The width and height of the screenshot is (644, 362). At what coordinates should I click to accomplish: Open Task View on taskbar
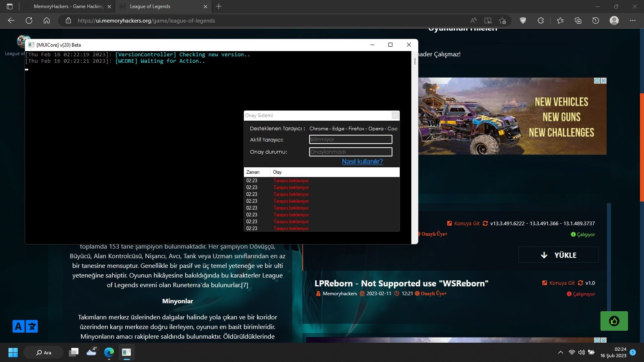[x=74, y=352]
